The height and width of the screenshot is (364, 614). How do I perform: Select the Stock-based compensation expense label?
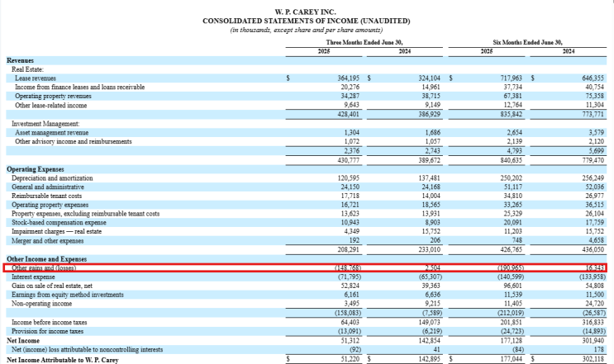(59, 223)
